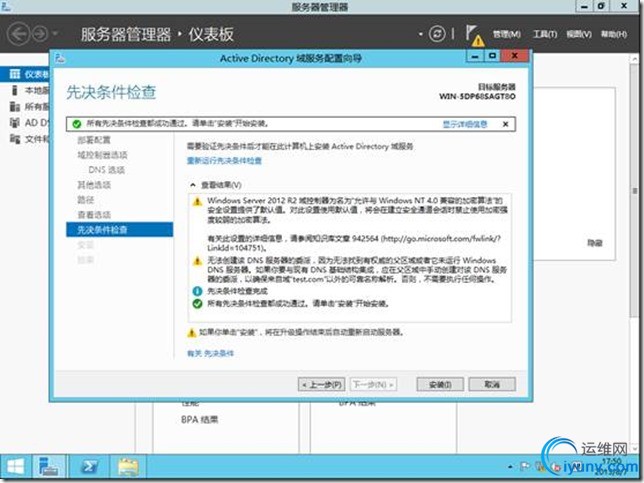Go to 路径 wizard step
This screenshot has height=483, width=644.
point(85,200)
